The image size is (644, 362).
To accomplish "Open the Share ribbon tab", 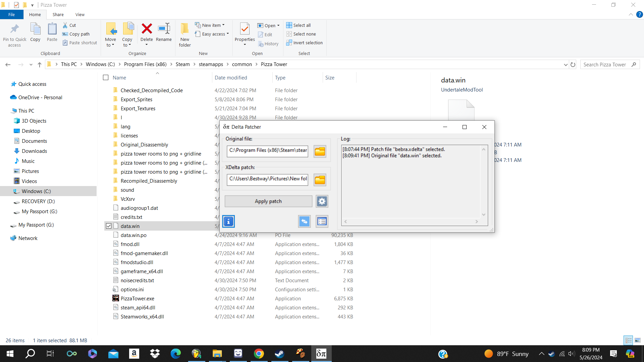I will pyautogui.click(x=58, y=14).
